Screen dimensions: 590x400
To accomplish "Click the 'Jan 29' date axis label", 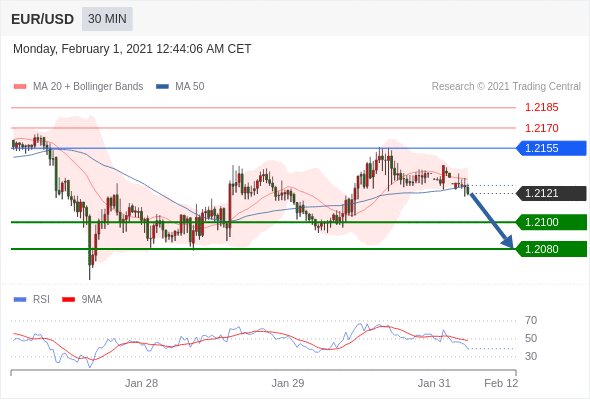I will pyautogui.click(x=288, y=383).
